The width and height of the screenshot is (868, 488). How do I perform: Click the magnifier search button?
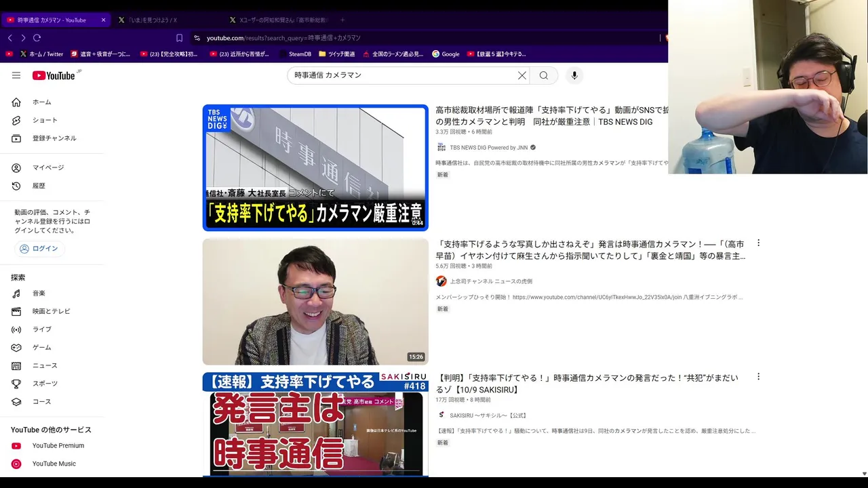pyautogui.click(x=544, y=75)
